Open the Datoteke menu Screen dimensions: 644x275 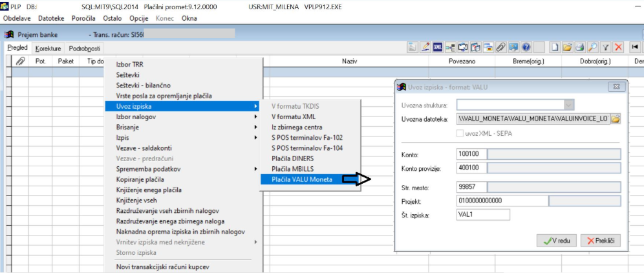click(x=51, y=18)
